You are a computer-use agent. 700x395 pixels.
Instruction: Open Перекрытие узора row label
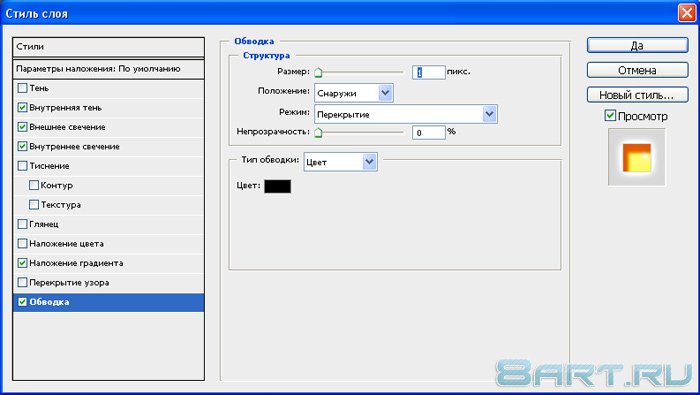[x=69, y=283]
